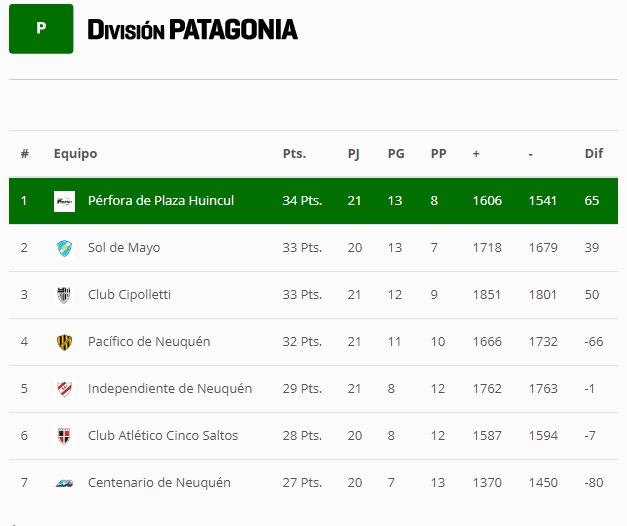
Task: Select Independiente de Neuquén team name
Action: coord(170,389)
